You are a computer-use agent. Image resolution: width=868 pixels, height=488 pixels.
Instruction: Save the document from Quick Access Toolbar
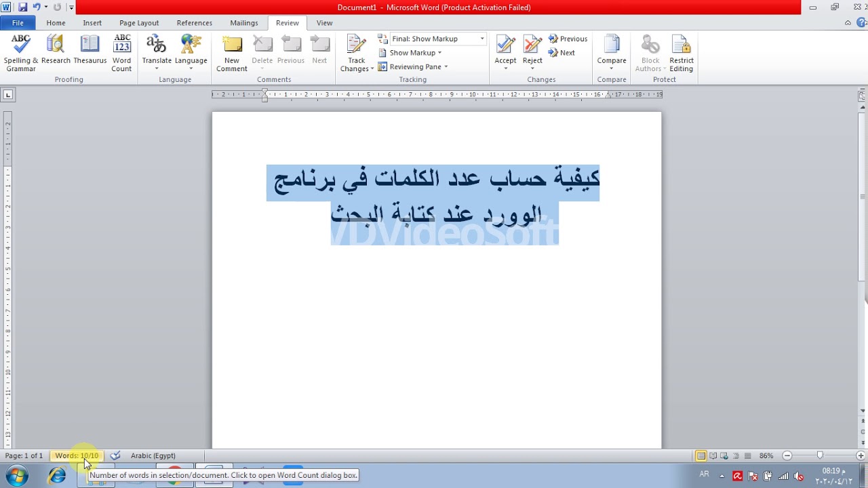pos(22,7)
